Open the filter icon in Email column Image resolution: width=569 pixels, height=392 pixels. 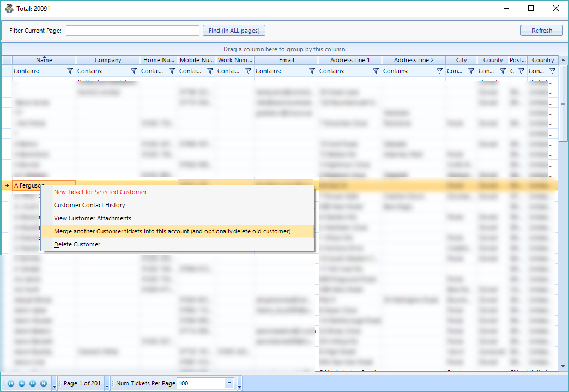312,71
